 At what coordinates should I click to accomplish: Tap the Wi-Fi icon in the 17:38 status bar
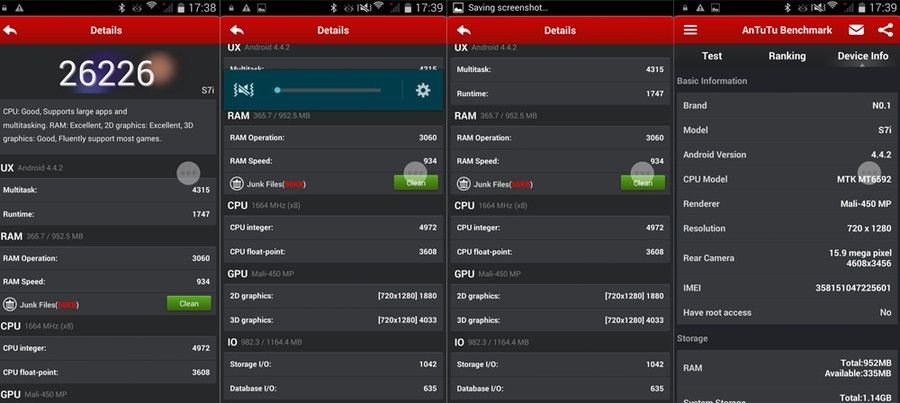tap(152, 7)
